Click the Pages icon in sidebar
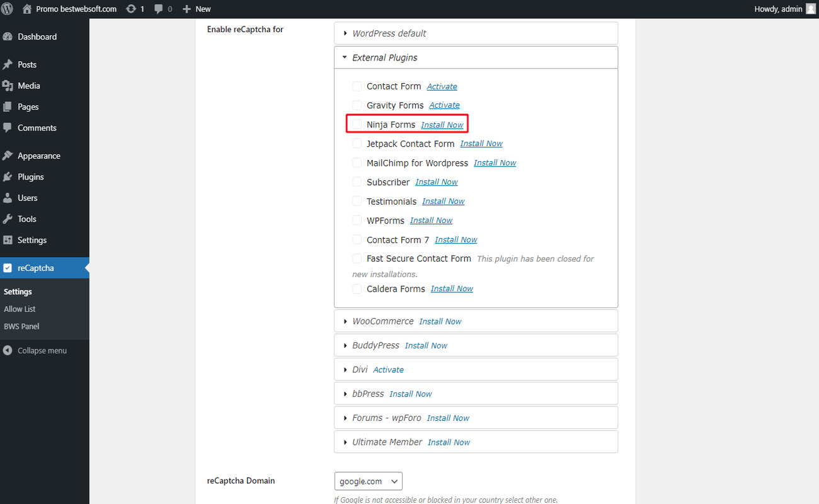This screenshot has width=819, height=504. click(x=8, y=107)
